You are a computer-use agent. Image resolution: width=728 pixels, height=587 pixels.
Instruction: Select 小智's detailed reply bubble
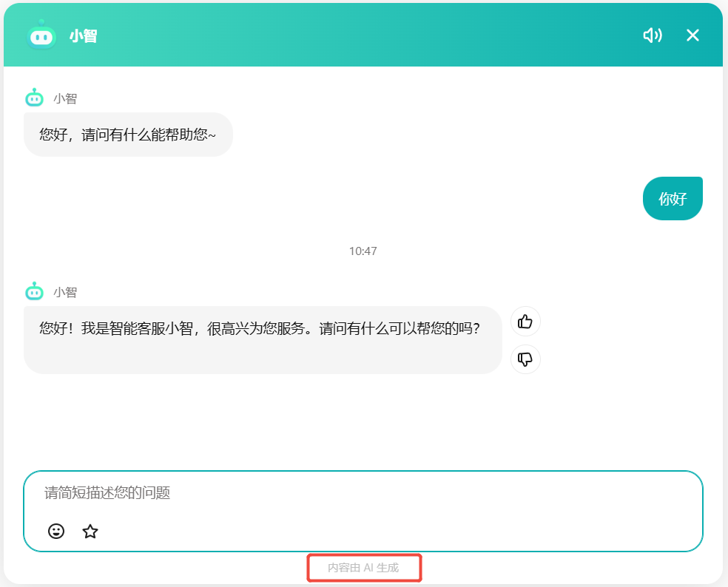pyautogui.click(x=263, y=339)
